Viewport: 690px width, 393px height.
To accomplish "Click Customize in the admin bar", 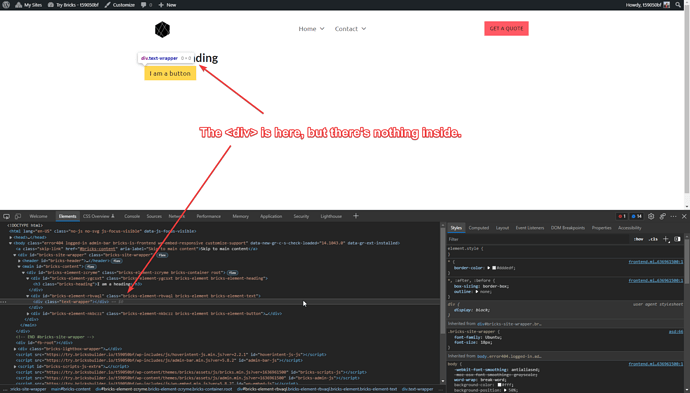I will tap(120, 5).
